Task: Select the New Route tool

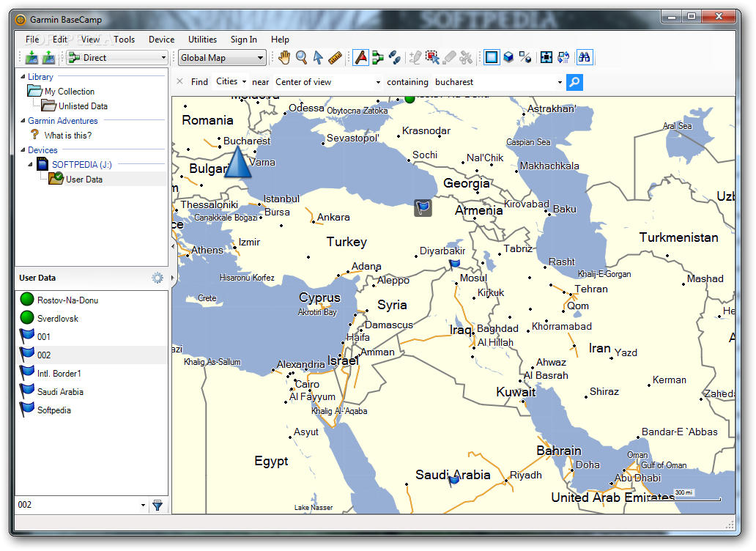Action: [x=378, y=57]
